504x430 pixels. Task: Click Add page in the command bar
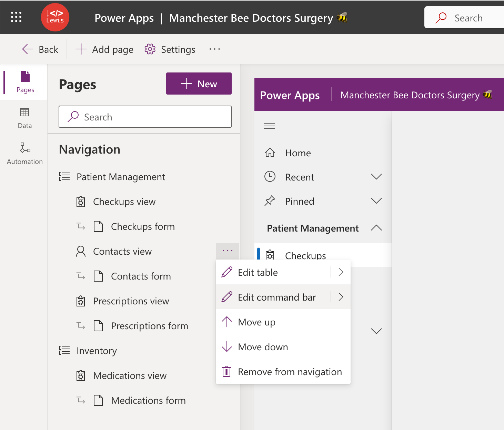point(104,49)
